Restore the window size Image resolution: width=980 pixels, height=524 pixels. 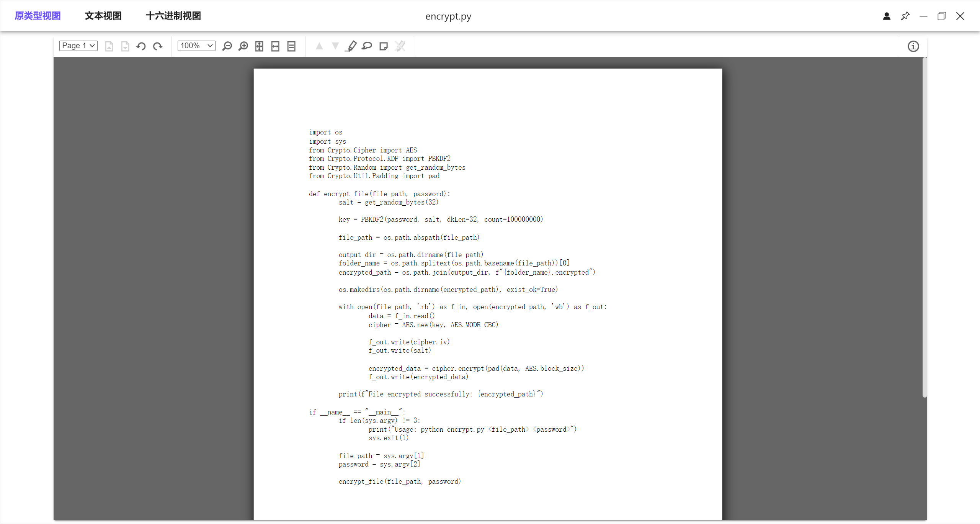[942, 16]
